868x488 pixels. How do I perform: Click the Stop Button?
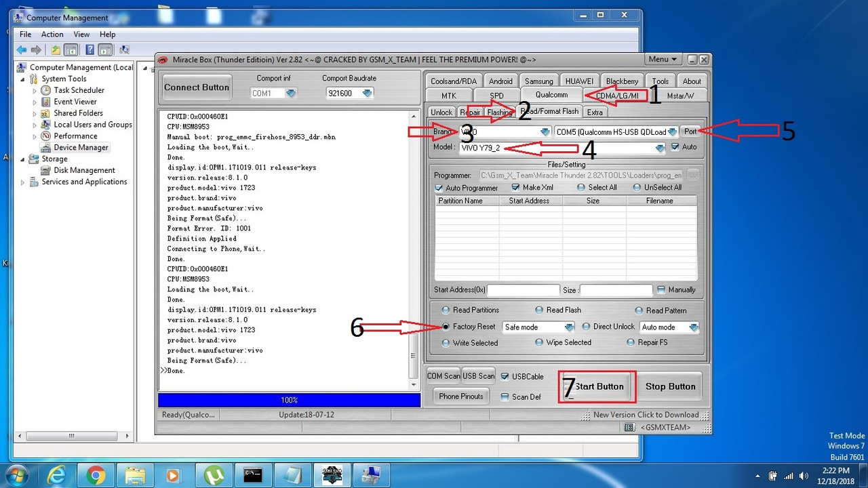click(670, 386)
